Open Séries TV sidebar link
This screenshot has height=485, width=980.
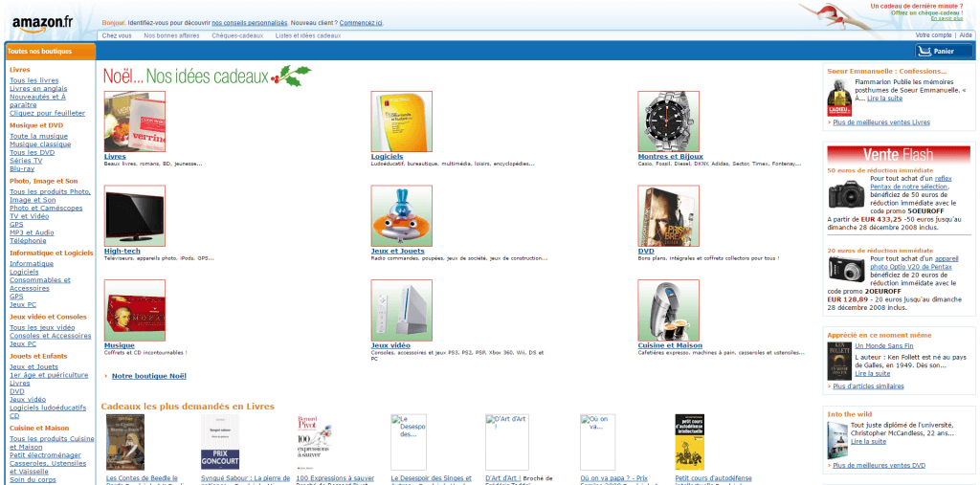pyautogui.click(x=26, y=161)
